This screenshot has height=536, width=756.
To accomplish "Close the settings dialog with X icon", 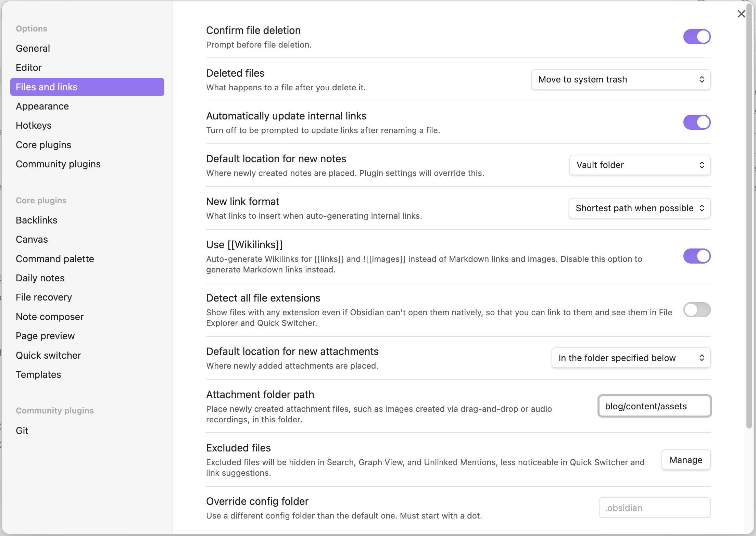I will 741,14.
